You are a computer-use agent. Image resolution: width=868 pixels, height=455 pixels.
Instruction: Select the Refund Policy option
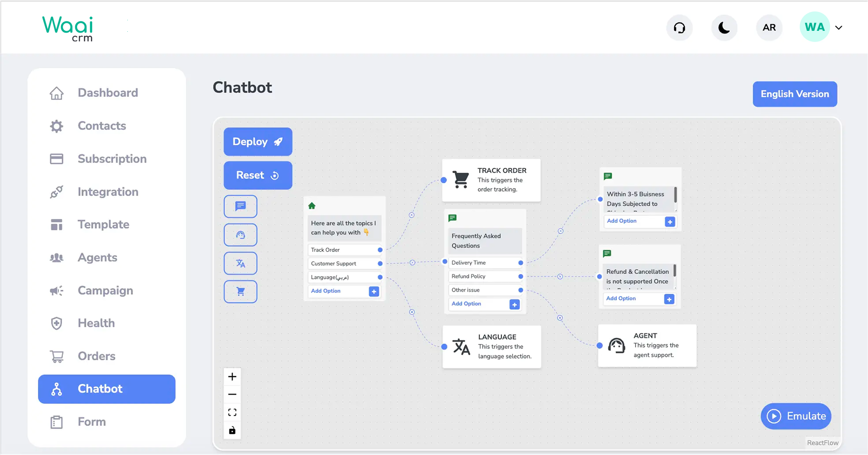click(x=485, y=276)
